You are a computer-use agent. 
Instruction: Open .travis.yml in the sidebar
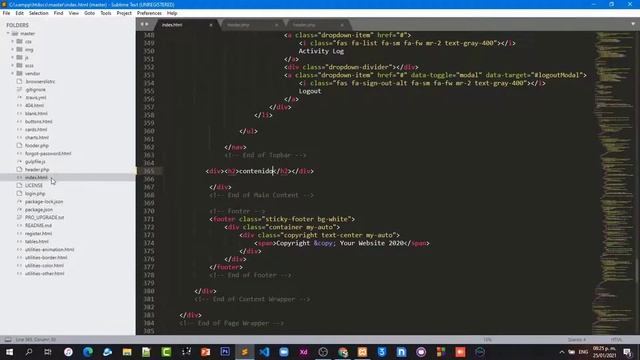coord(36,98)
